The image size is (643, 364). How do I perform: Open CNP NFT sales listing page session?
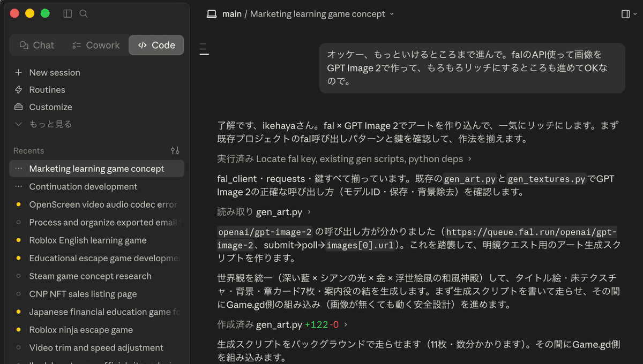click(97, 294)
